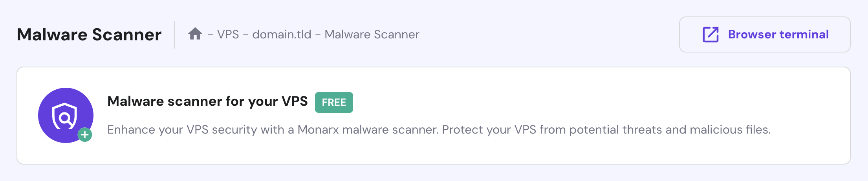Viewport: 868px width, 181px height.
Task: Click the home icon in the breadcrumb
Action: [195, 34]
